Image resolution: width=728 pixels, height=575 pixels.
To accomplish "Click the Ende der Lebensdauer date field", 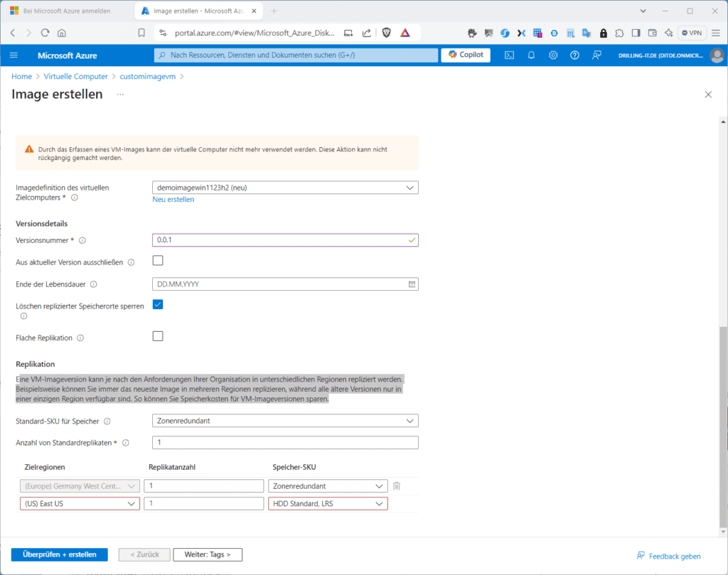I will tap(285, 284).
